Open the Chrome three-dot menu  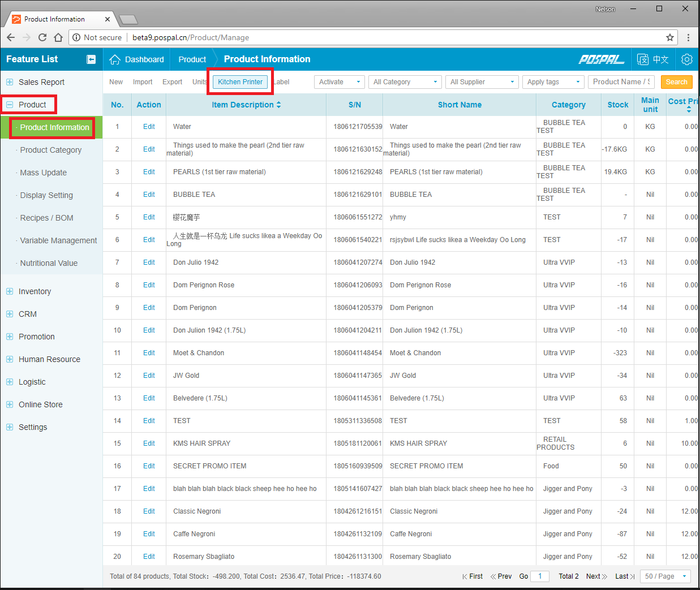[688, 37]
